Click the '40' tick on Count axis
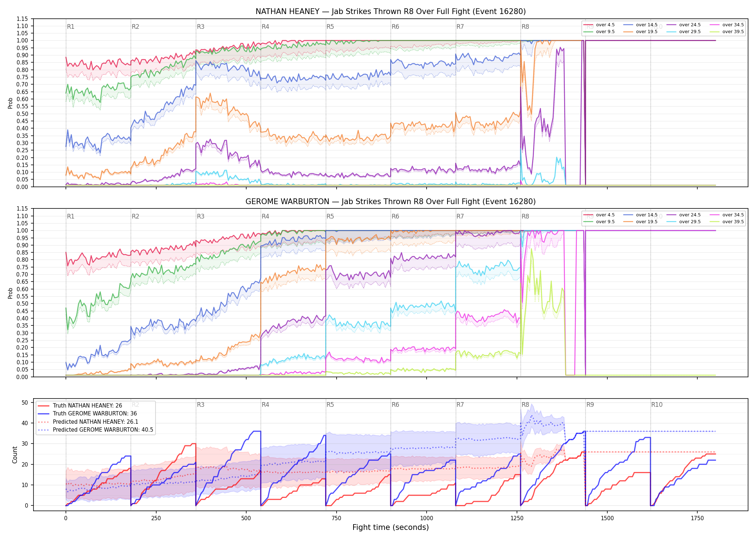 [x=25, y=423]
